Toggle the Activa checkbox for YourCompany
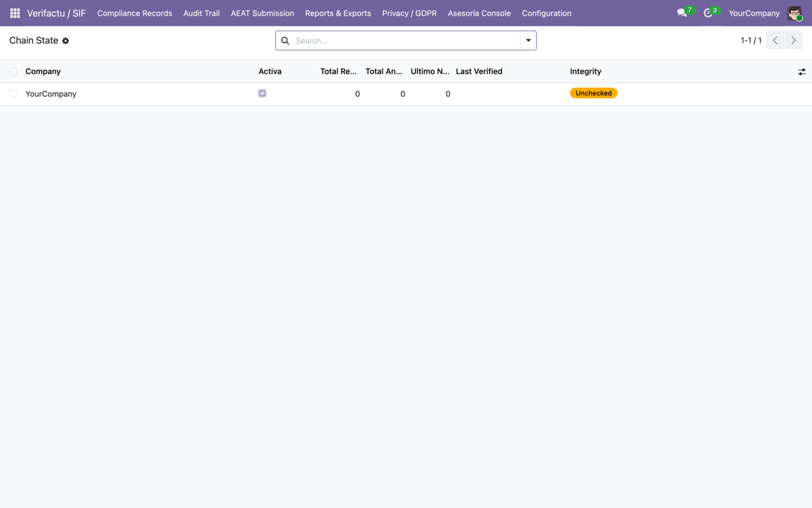 pyautogui.click(x=263, y=93)
